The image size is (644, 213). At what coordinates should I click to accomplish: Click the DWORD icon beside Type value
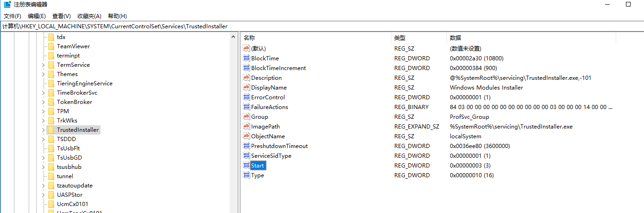(246, 175)
